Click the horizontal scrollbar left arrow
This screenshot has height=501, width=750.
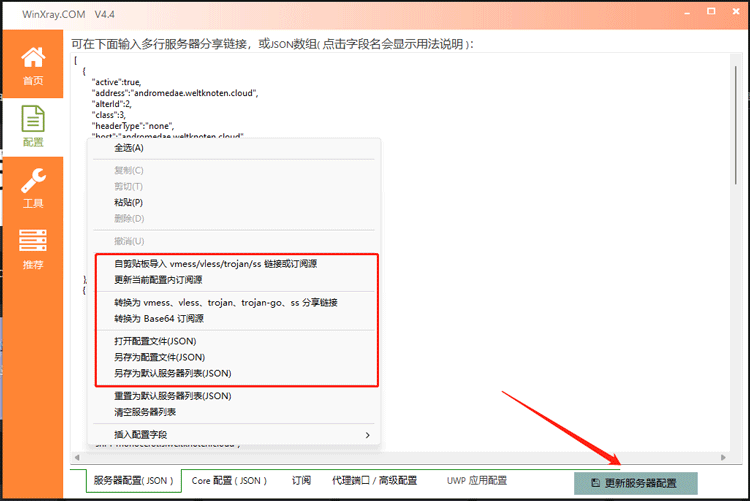[77, 458]
